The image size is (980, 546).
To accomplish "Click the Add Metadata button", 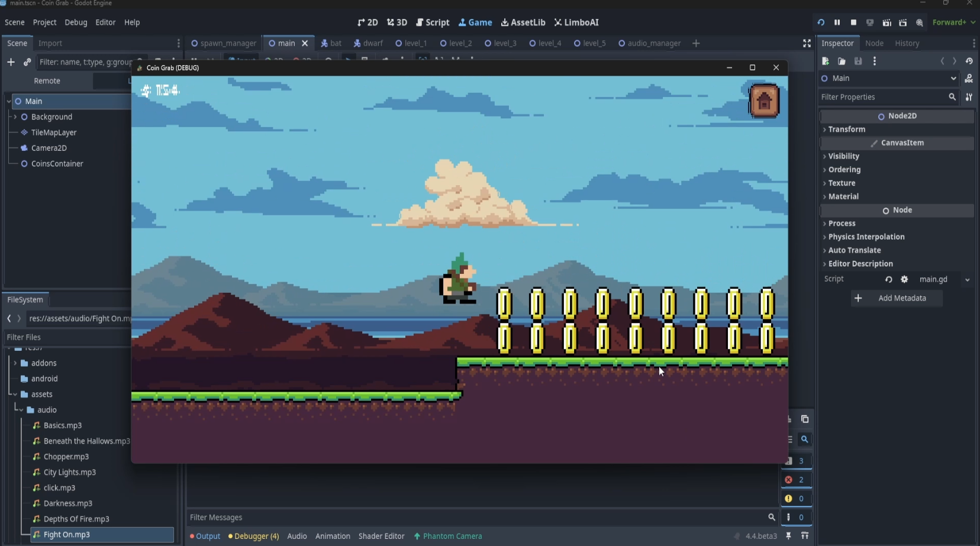I will click(x=897, y=298).
